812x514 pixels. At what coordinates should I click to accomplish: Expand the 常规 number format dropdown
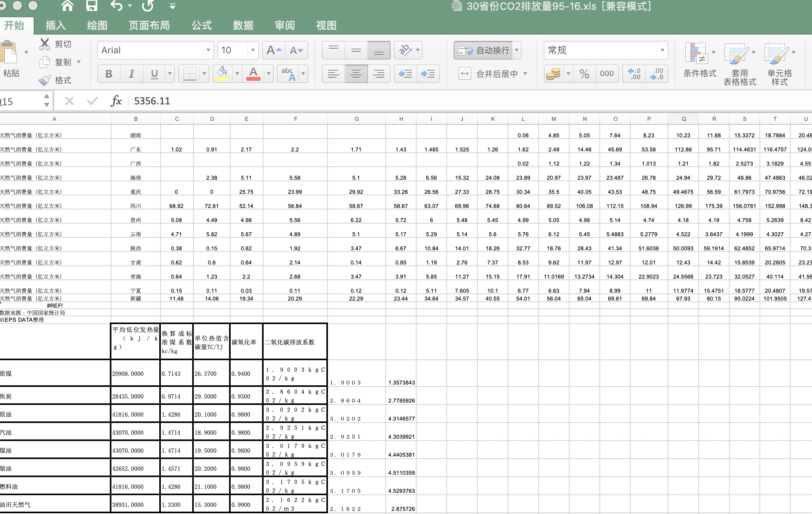(x=662, y=50)
